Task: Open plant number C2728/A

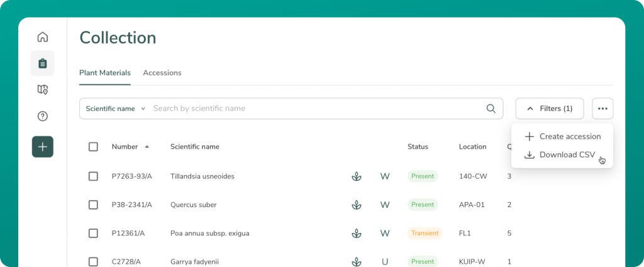Action: tap(126, 262)
